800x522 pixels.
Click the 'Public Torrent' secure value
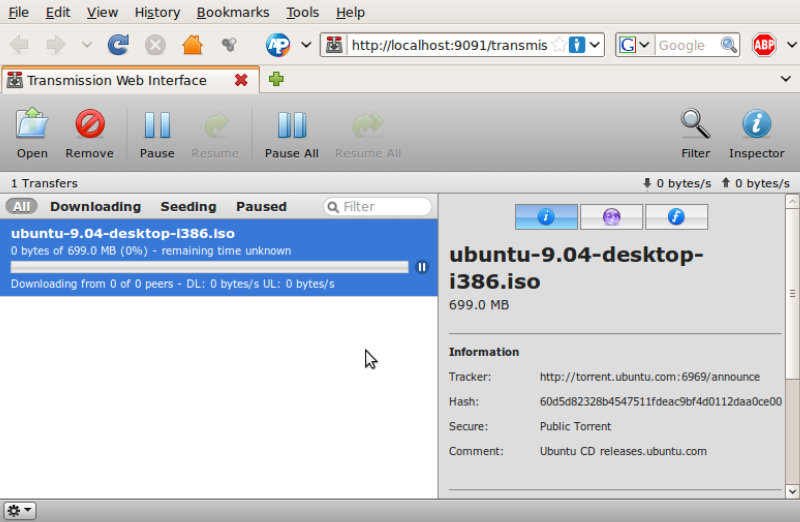pos(575,426)
